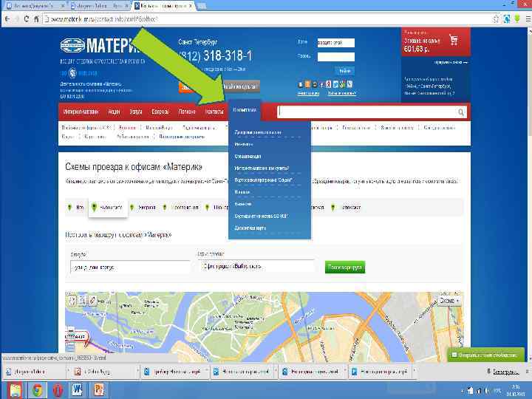Select the map zoom-area tool
The image size is (532, 399).
pyautogui.click(x=82, y=301)
